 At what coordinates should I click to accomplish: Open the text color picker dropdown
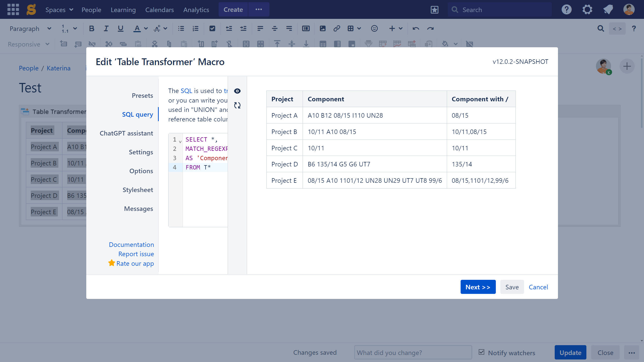click(x=146, y=28)
